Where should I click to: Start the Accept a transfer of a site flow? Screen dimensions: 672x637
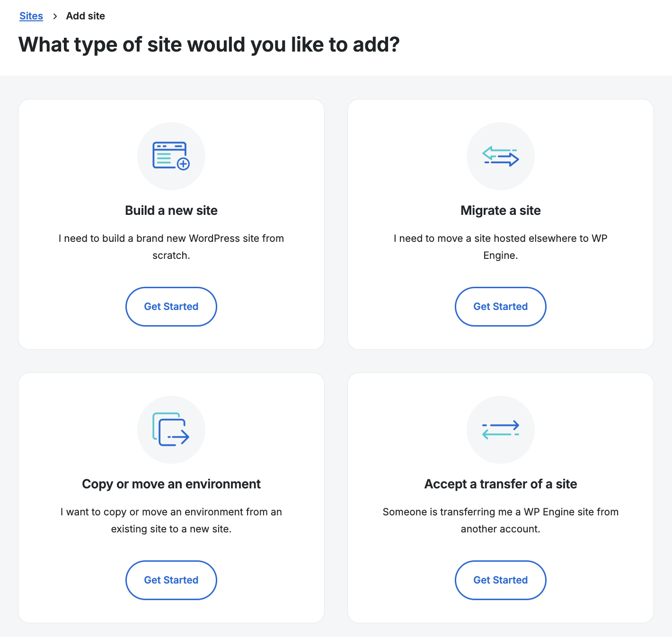point(500,580)
